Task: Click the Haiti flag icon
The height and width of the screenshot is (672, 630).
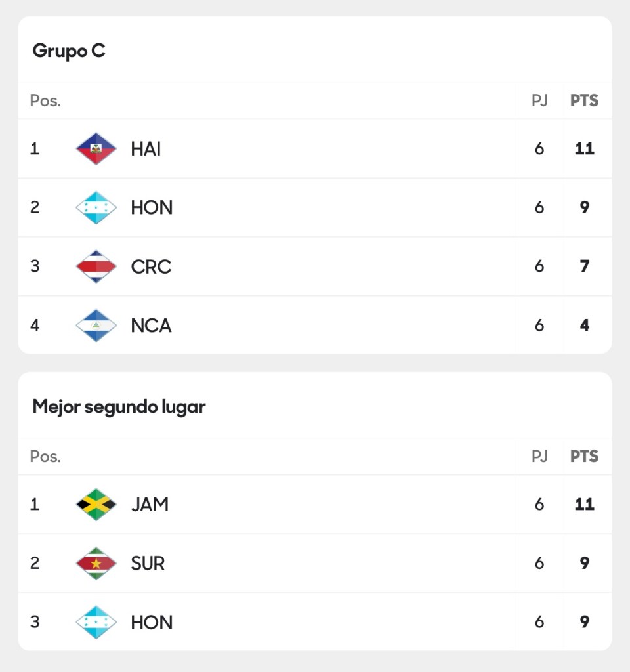Action: coord(96,149)
